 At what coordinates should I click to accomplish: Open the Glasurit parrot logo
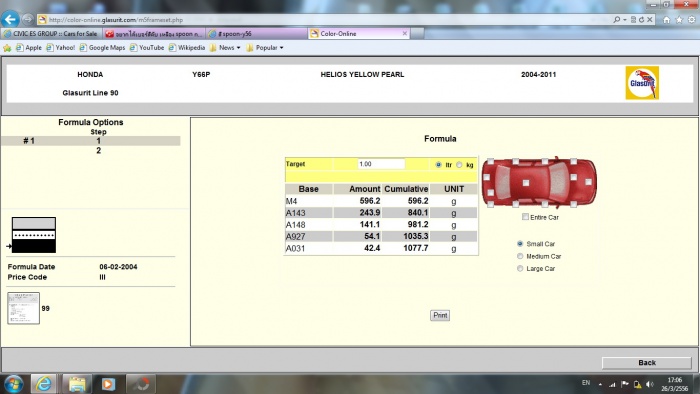coord(642,83)
